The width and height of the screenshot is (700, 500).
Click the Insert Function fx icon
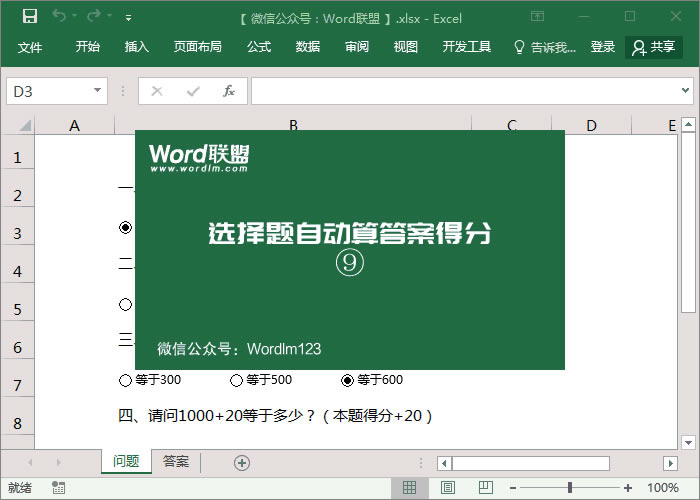point(228,91)
